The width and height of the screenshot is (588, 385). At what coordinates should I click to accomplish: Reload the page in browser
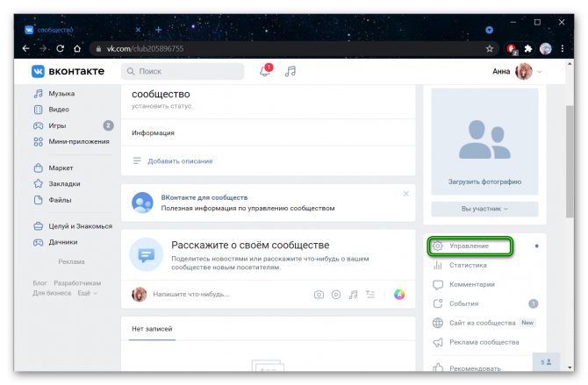[x=60, y=49]
